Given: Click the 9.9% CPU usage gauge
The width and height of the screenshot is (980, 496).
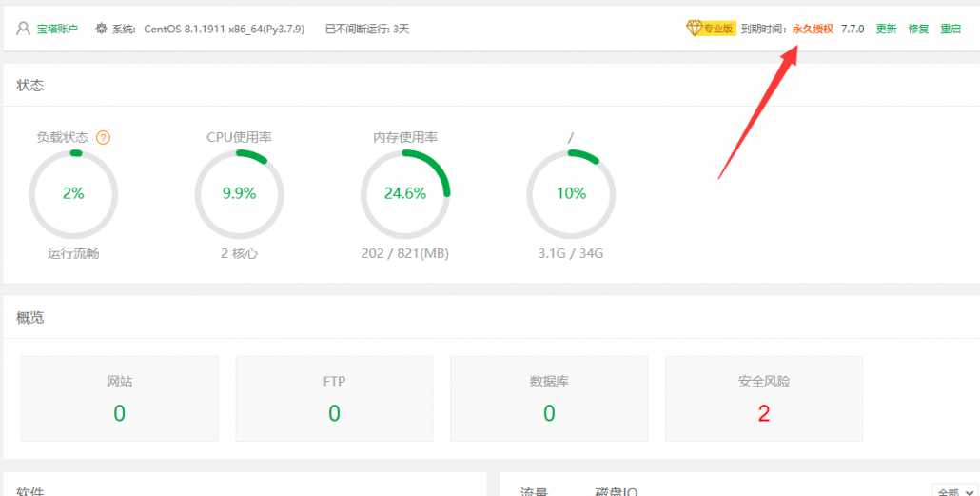Looking at the screenshot, I should tap(239, 193).
